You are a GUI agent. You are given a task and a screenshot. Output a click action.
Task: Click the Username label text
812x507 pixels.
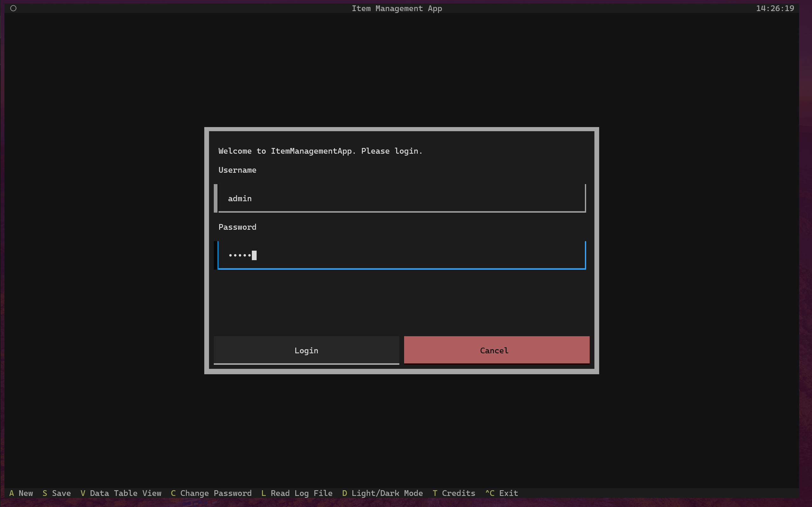click(237, 170)
